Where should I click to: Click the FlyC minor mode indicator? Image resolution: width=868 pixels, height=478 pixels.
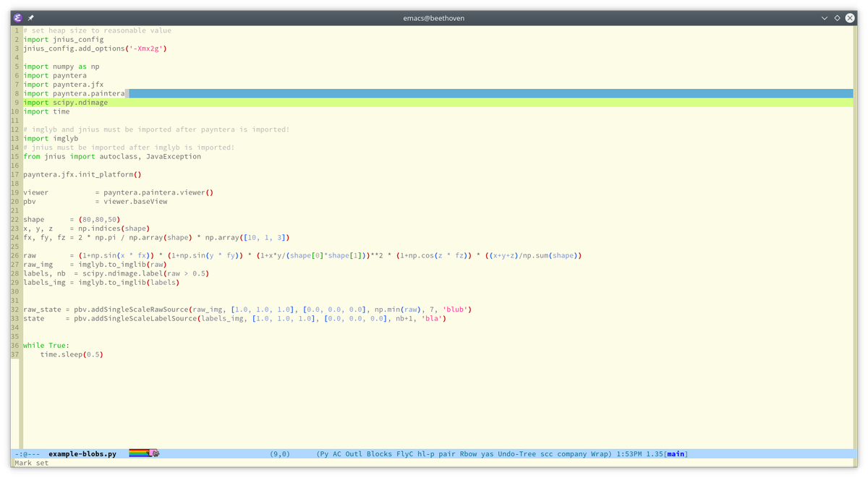[404, 454]
